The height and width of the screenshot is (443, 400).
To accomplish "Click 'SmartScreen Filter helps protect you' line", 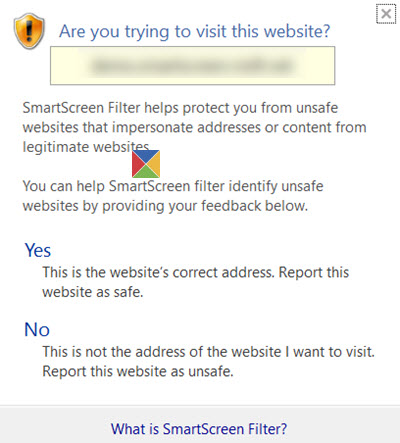I will (180, 108).
